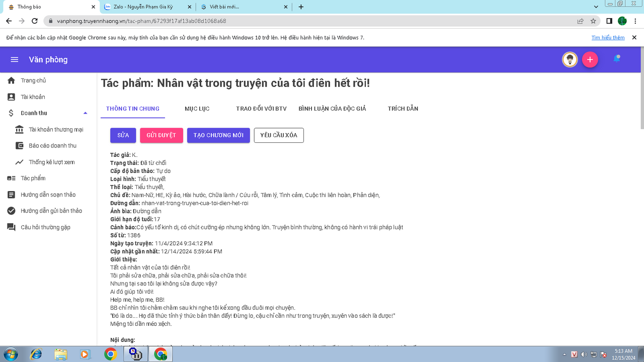Screen dimensions: 644x362
Task: Collapse the Doanh thu menu arrow
Action: (85, 113)
